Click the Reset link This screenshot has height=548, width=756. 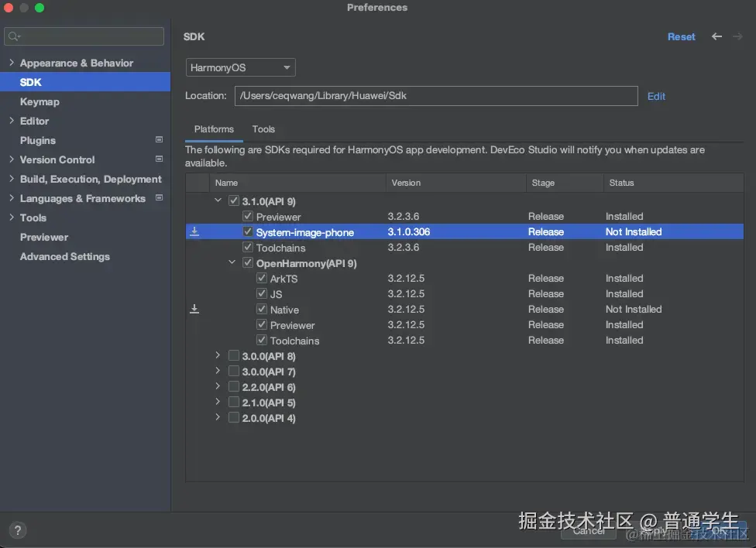[x=681, y=36]
